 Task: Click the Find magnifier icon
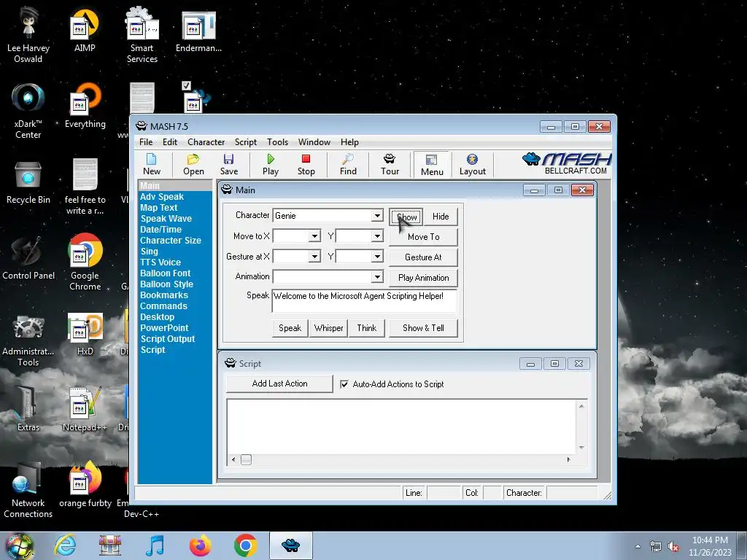click(348, 164)
